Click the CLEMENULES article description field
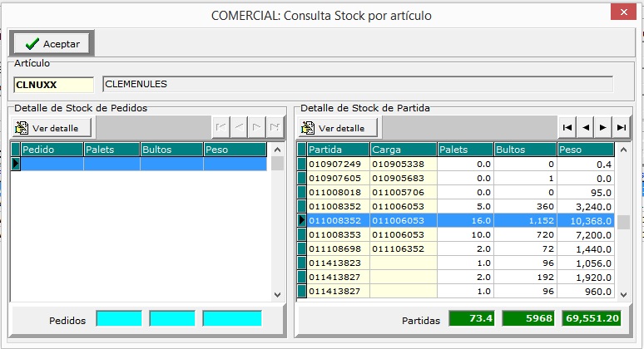 tap(357, 84)
